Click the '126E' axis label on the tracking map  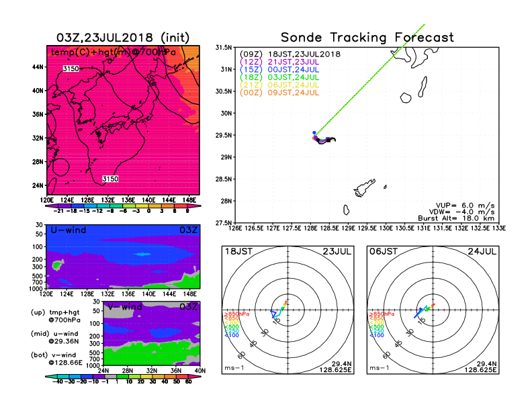coord(235,228)
